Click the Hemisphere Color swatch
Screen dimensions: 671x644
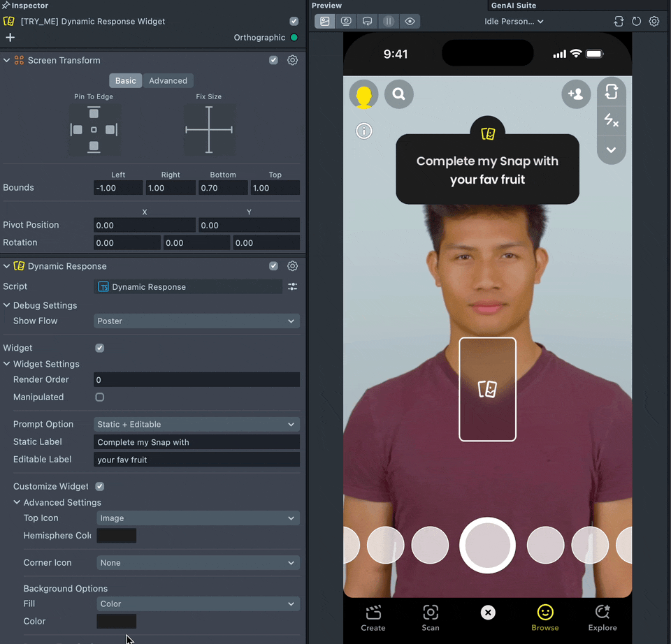tap(117, 536)
